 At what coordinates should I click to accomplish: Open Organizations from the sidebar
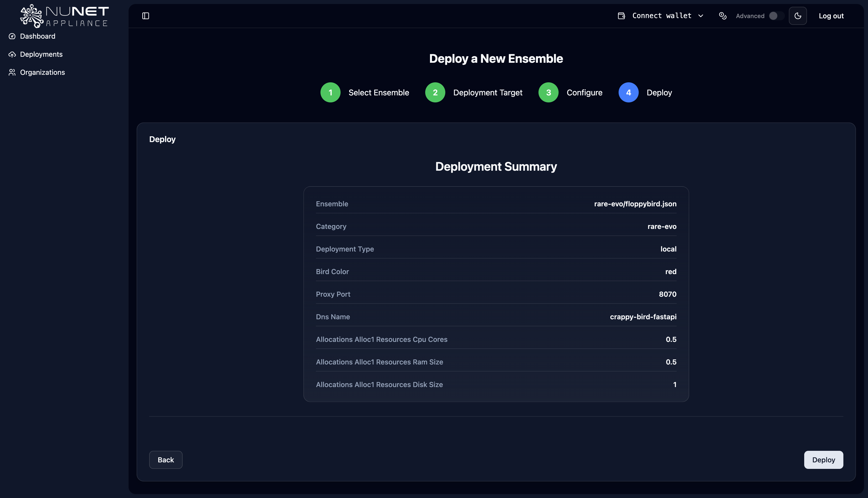tap(42, 72)
